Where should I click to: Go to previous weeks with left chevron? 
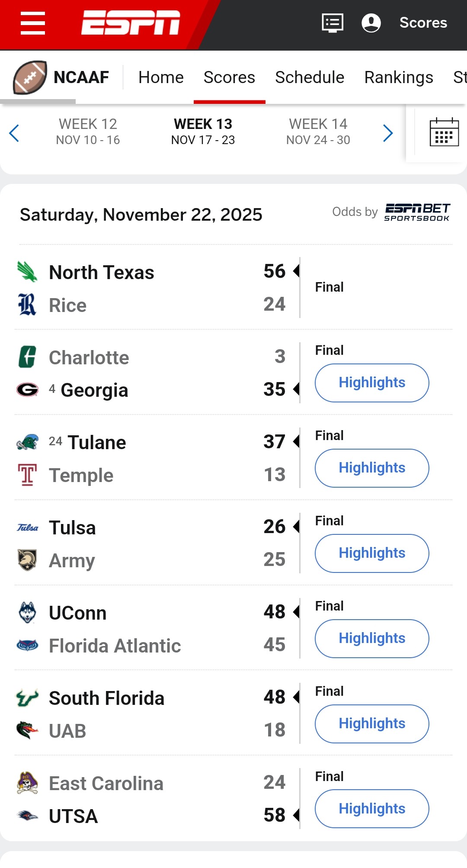point(14,133)
